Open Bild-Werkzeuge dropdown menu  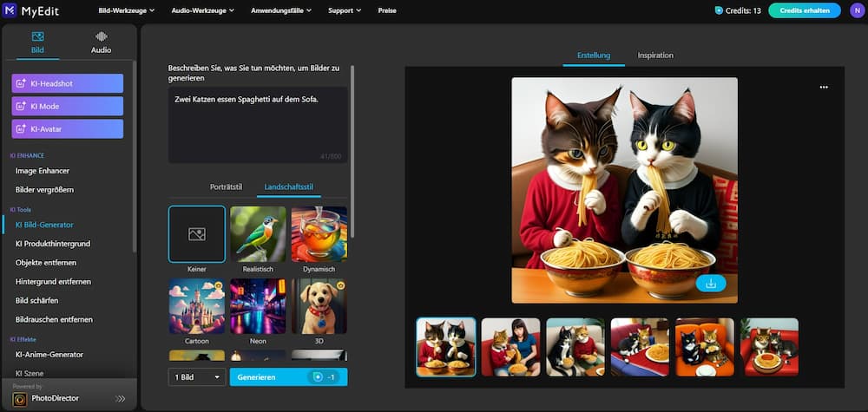pyautogui.click(x=126, y=10)
